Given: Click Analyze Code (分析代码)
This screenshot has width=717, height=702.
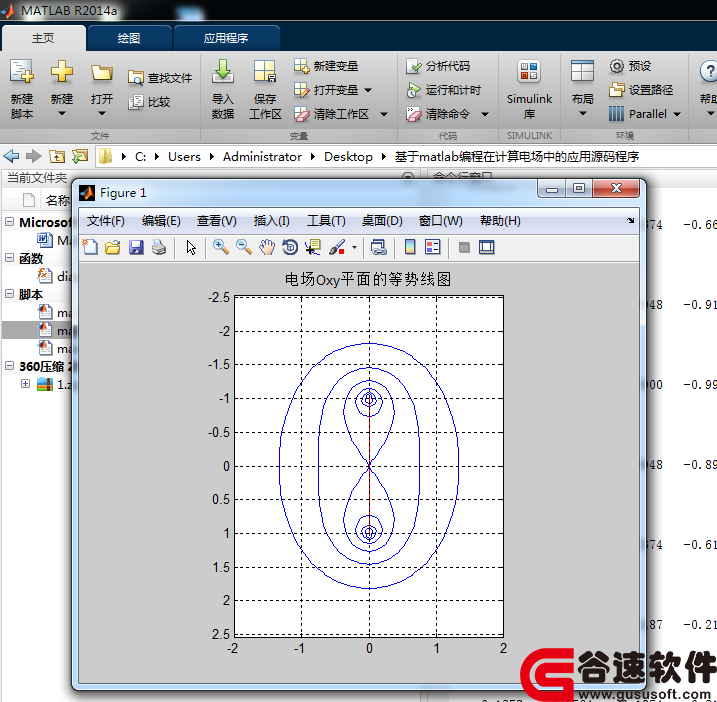Looking at the screenshot, I should tap(438, 66).
